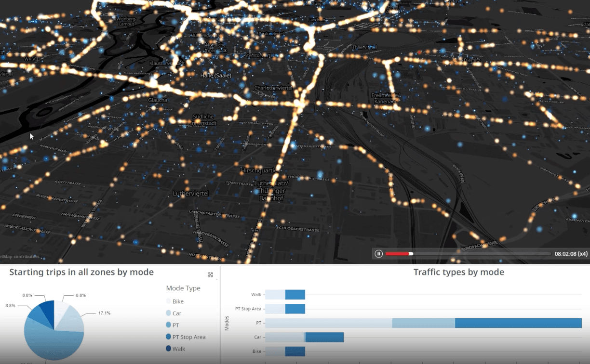Image resolution: width=590 pixels, height=364 pixels.
Task: Click the Walk bar in Traffic types chart
Action: (285, 295)
